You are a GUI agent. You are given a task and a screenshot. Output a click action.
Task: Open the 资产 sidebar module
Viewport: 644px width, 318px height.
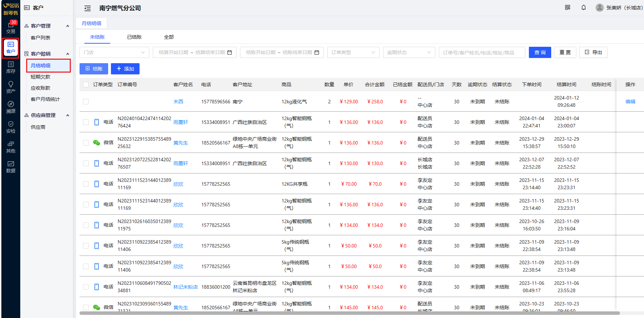point(11,87)
